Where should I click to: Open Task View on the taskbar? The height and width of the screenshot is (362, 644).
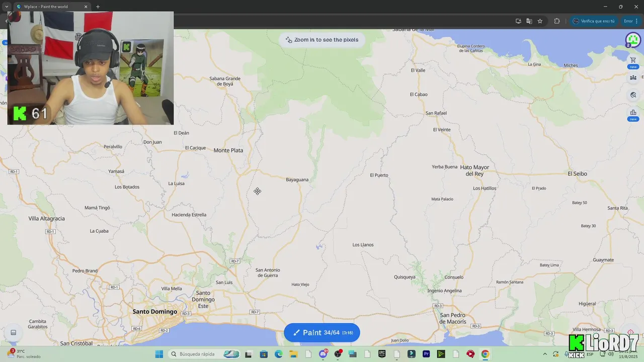248,354
